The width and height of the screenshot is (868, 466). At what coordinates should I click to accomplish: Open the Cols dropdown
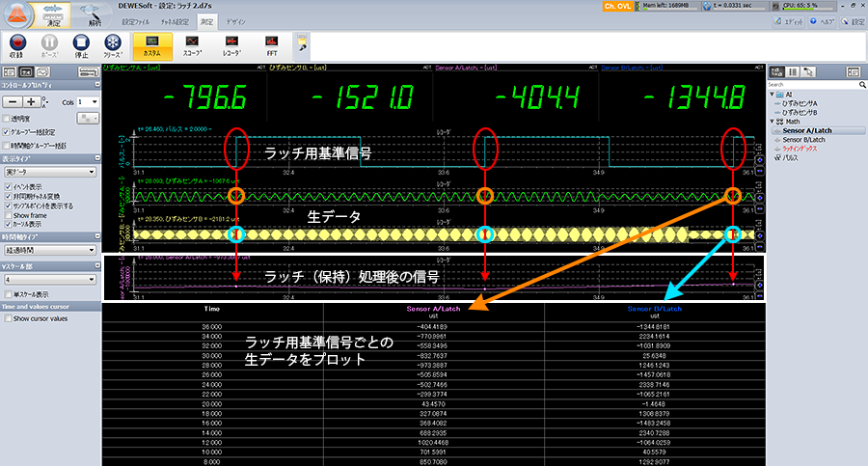(x=88, y=102)
